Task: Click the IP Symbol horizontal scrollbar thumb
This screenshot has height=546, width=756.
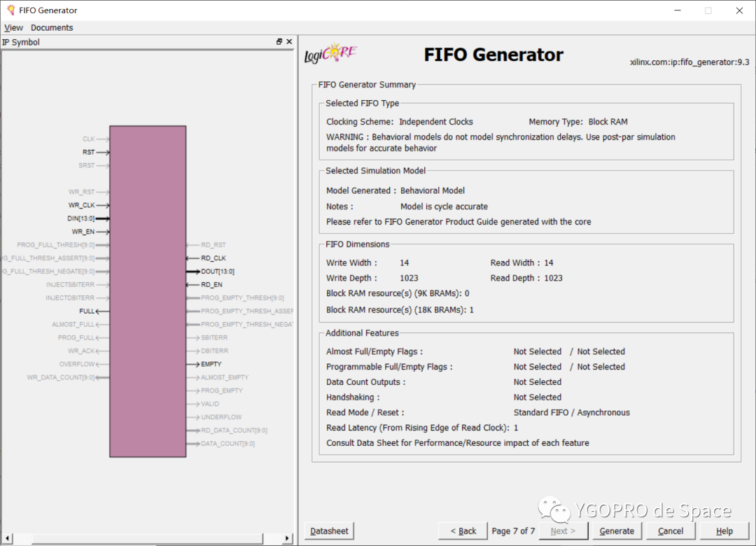Action: point(148,538)
